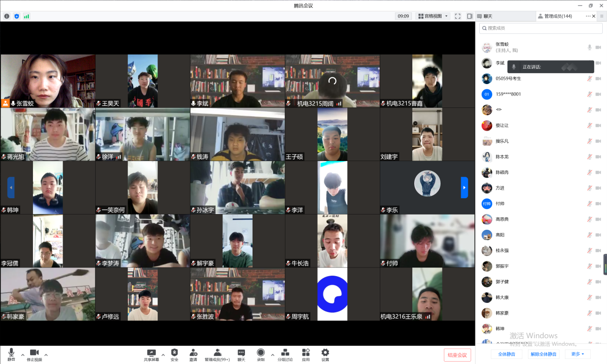607x364 pixels.
Task: Select 李乐 avatar video tile
Action: click(427, 188)
